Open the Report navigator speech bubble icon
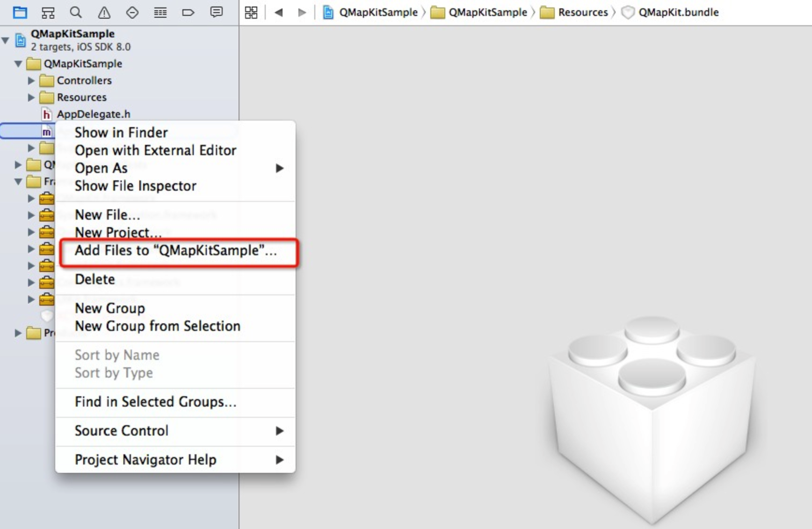 [x=216, y=12]
